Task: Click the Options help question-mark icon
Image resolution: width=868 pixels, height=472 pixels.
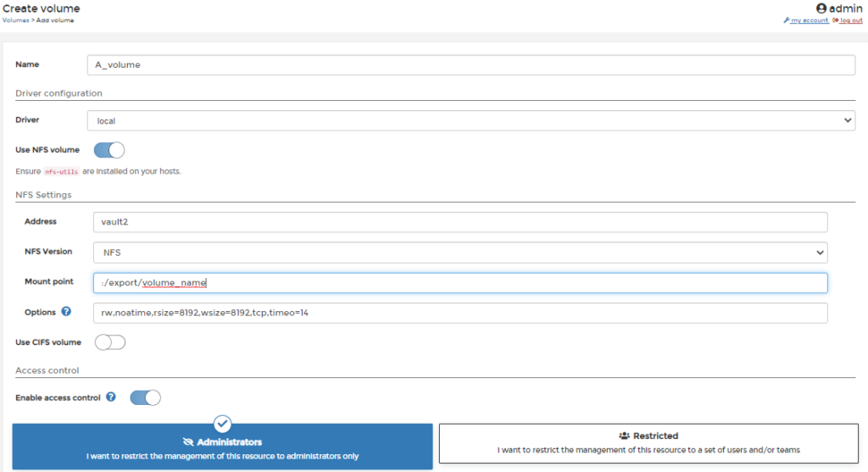Action: 66,312
